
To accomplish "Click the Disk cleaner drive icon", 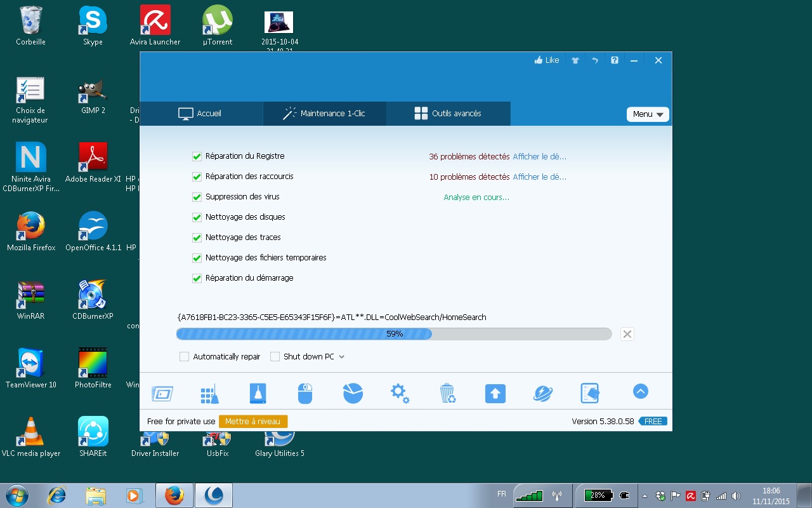I will pyautogui.click(x=258, y=394).
